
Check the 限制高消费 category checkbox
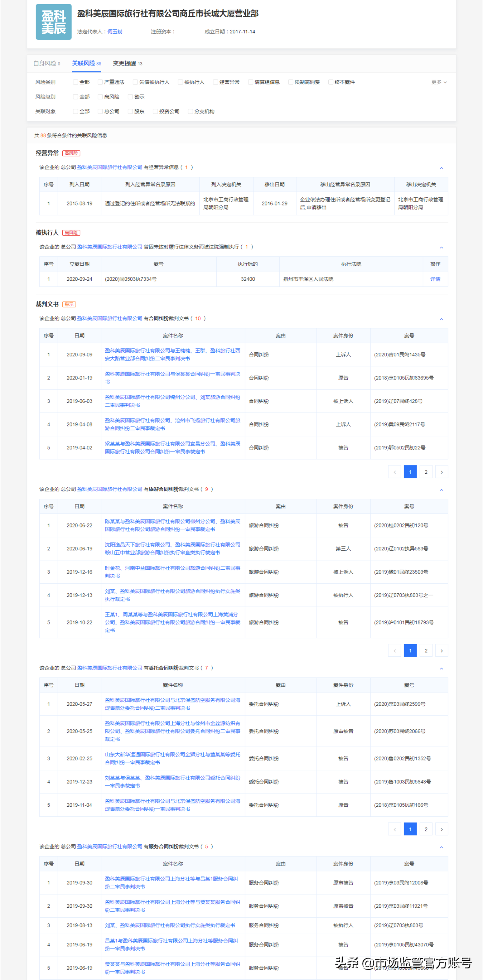click(x=291, y=82)
